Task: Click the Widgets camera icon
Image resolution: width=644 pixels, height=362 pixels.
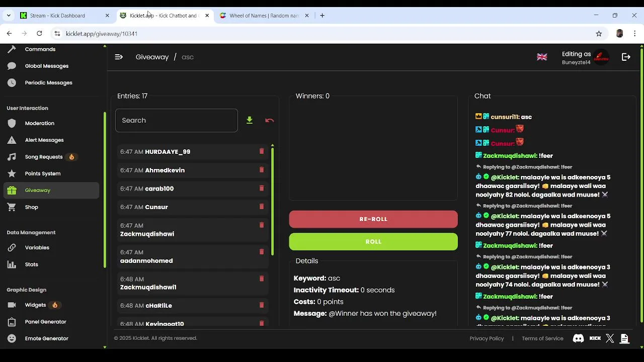Action: pyautogui.click(x=12, y=305)
